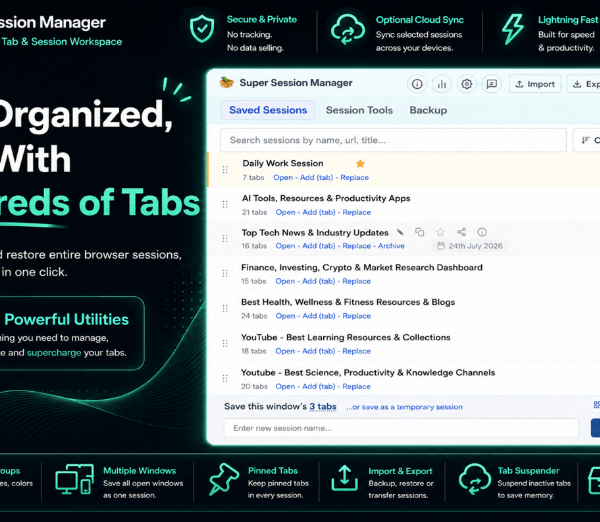Grab the drag handle of Best Health session
Viewport: 600px width, 522px height.
225,308
